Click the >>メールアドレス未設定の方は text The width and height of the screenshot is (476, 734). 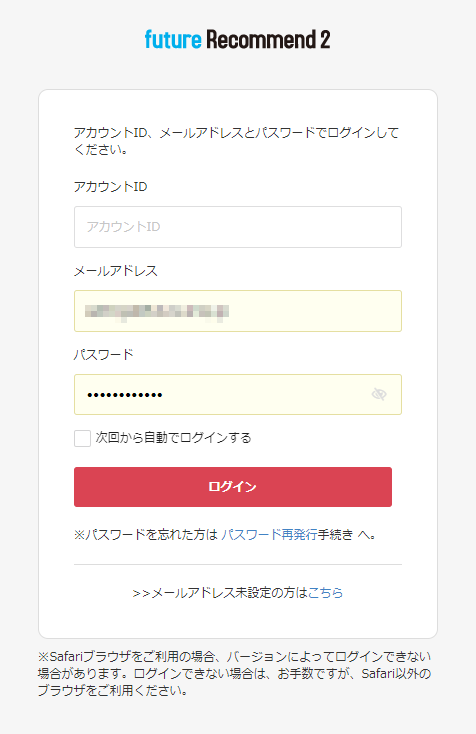click(x=220, y=593)
